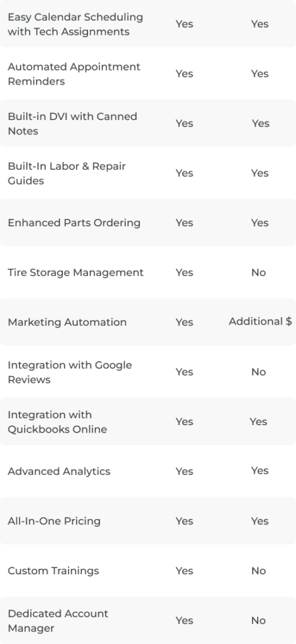Click the Additional $ cell for Marketing Automation

click(x=260, y=321)
